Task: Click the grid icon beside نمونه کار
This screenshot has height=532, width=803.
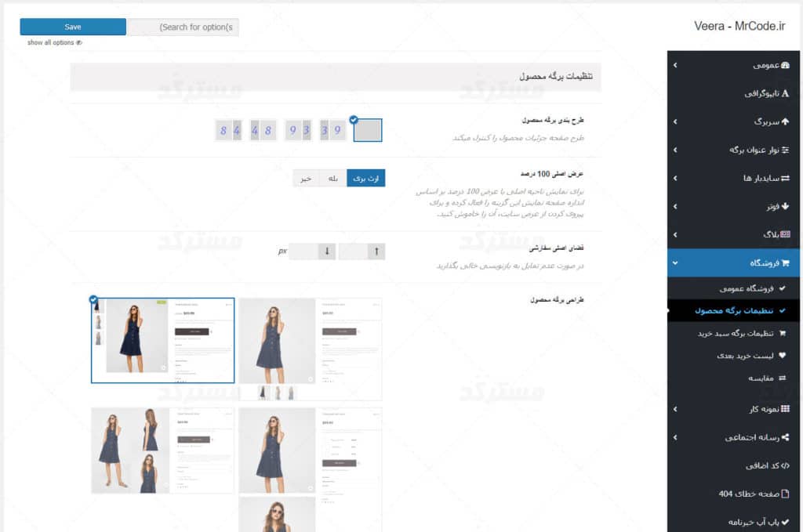Action: click(x=785, y=409)
